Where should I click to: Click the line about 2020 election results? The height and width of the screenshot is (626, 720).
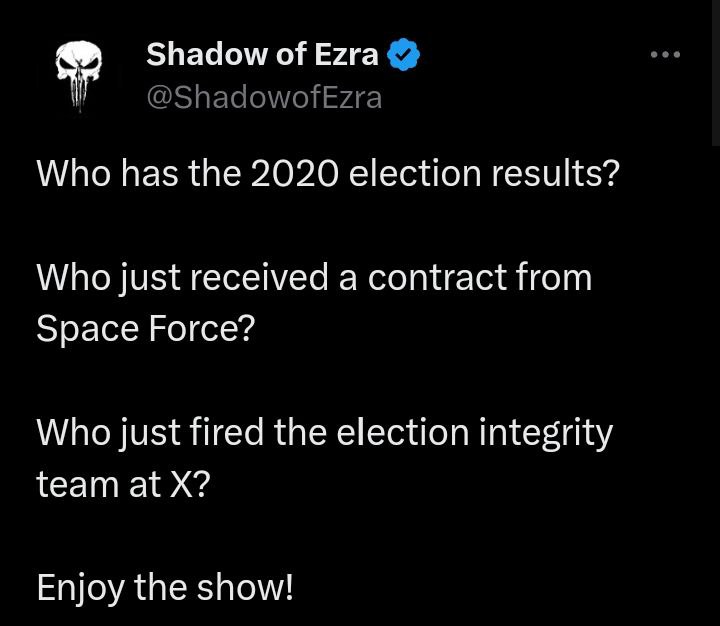328,174
